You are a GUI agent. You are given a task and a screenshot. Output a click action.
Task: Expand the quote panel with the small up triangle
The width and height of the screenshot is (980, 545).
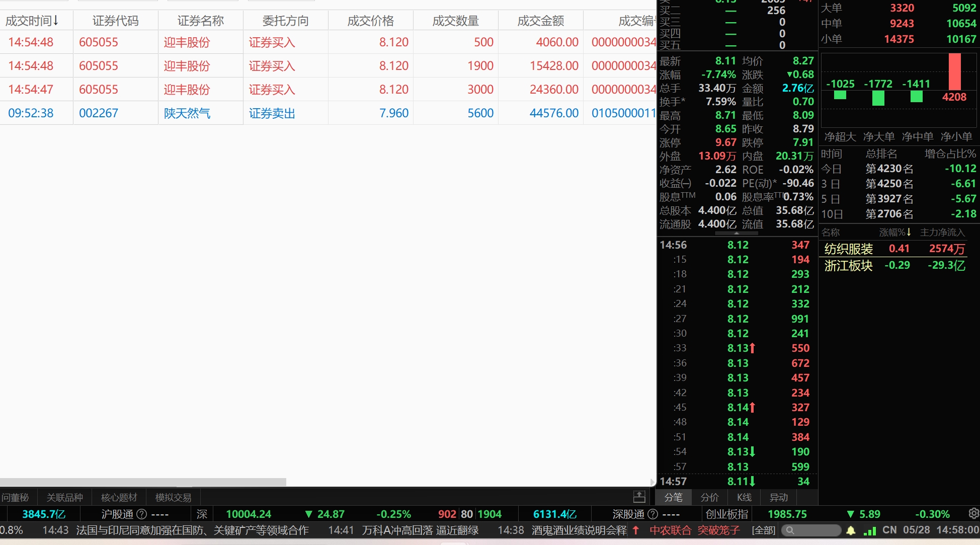pyautogui.click(x=737, y=233)
